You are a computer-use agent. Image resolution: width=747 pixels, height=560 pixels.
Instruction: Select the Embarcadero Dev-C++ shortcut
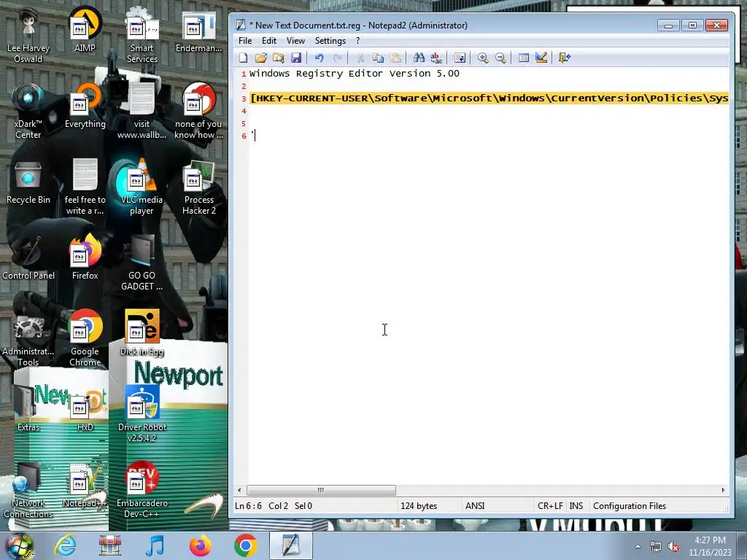click(x=142, y=489)
